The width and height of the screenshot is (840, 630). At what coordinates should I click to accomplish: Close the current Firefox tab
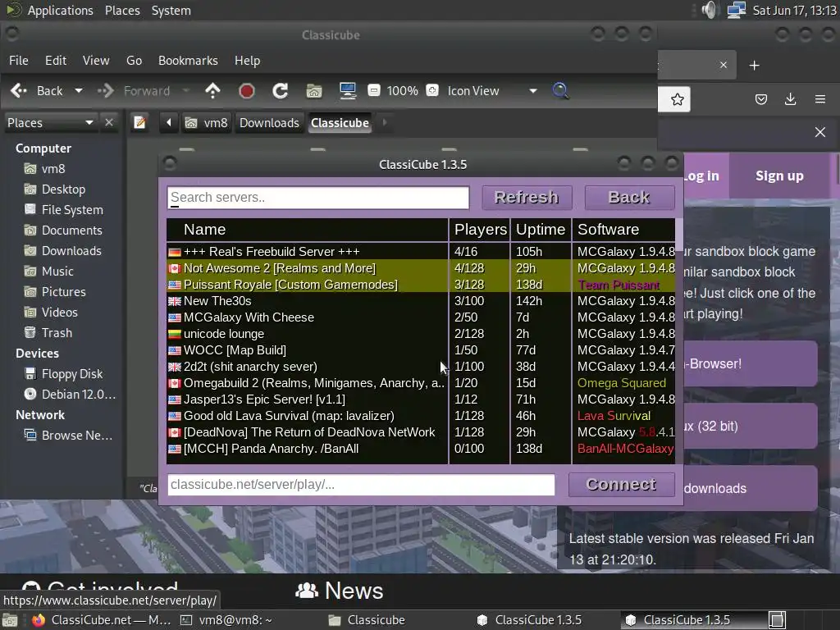point(724,65)
